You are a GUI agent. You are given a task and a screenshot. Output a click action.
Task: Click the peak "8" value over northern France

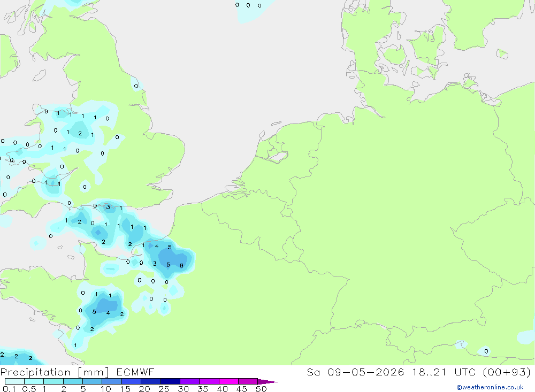[x=181, y=265]
